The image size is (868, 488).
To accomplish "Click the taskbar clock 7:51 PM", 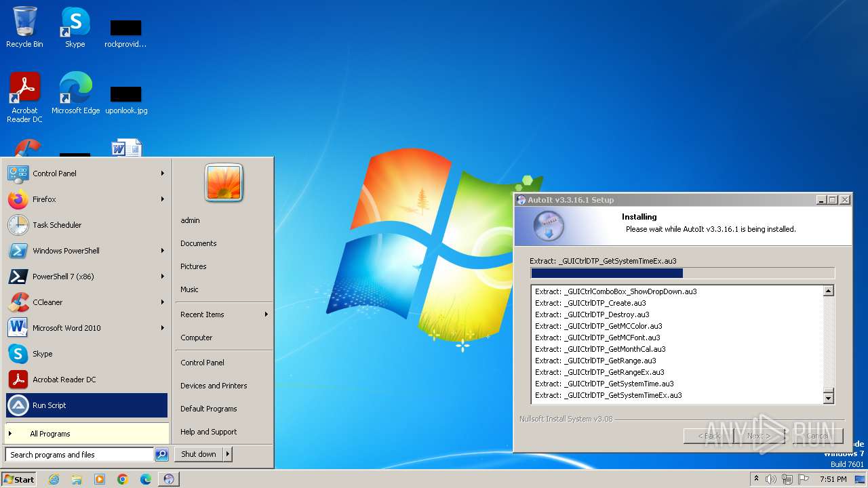I will point(833,479).
